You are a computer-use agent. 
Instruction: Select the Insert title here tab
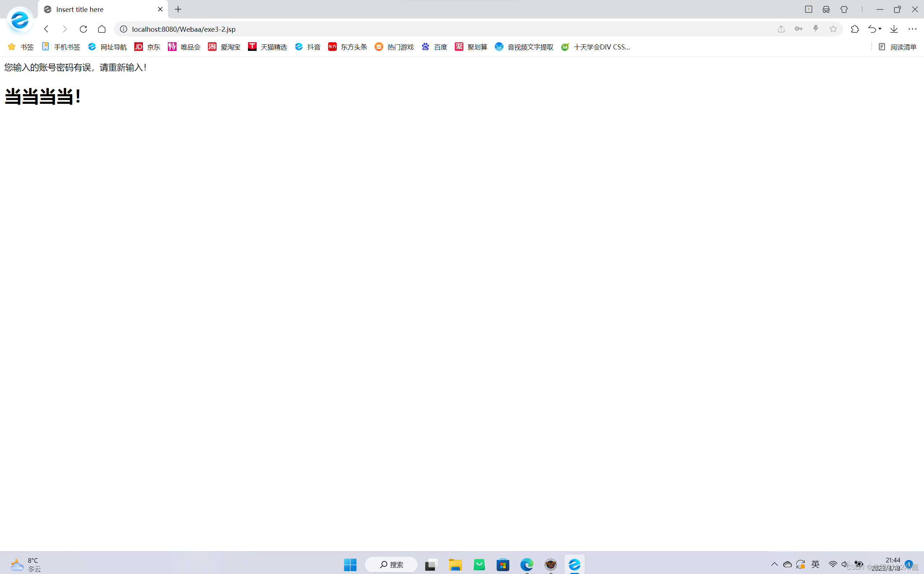[x=80, y=9]
